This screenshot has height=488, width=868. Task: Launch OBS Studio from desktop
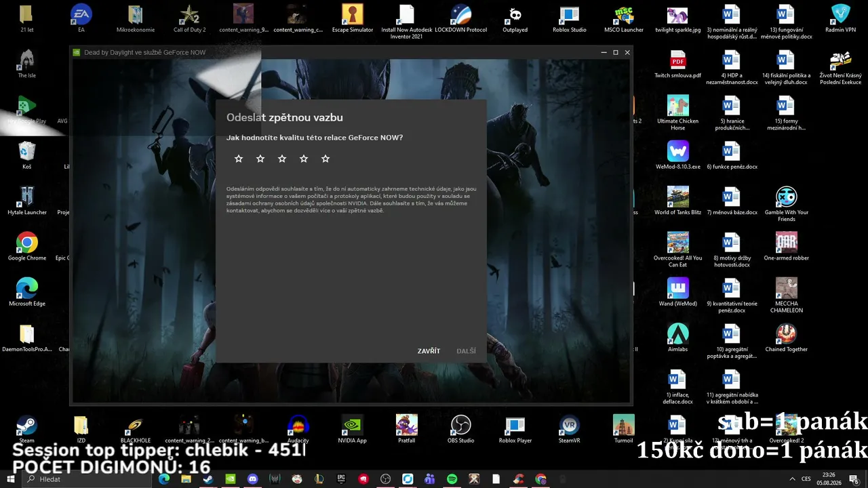click(x=461, y=429)
